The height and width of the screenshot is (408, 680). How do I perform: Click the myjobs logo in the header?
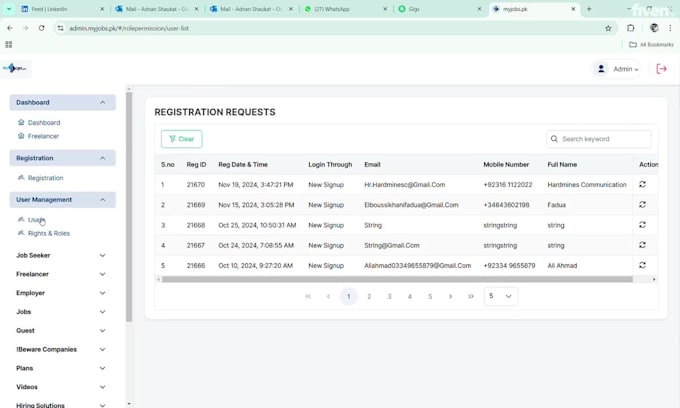tap(15, 69)
